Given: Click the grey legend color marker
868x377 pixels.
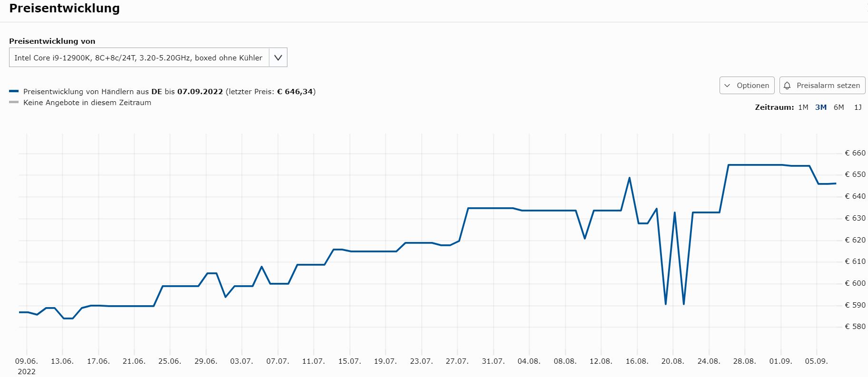Looking at the screenshot, I should pyautogui.click(x=14, y=102).
